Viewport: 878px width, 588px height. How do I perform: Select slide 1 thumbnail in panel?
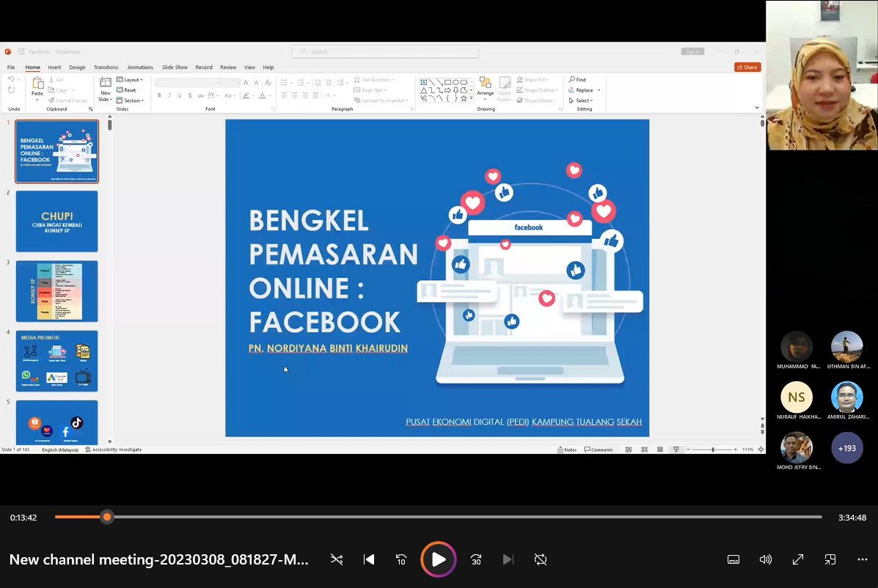[x=56, y=152]
